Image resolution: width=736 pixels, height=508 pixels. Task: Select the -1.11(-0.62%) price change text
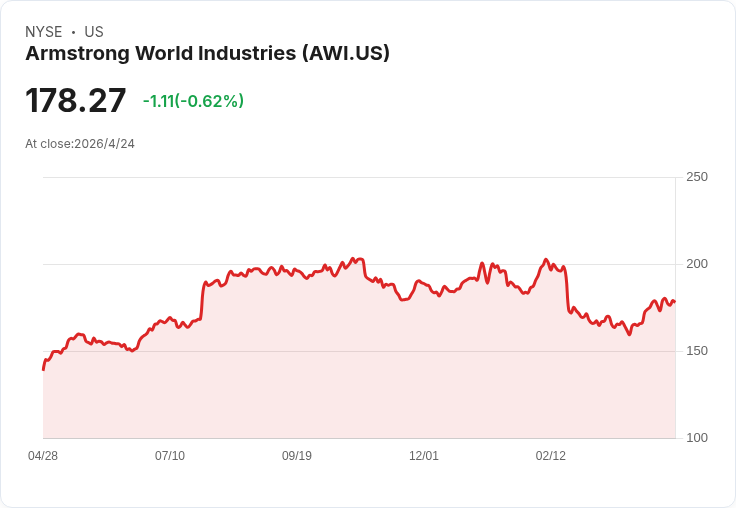[x=193, y=101]
